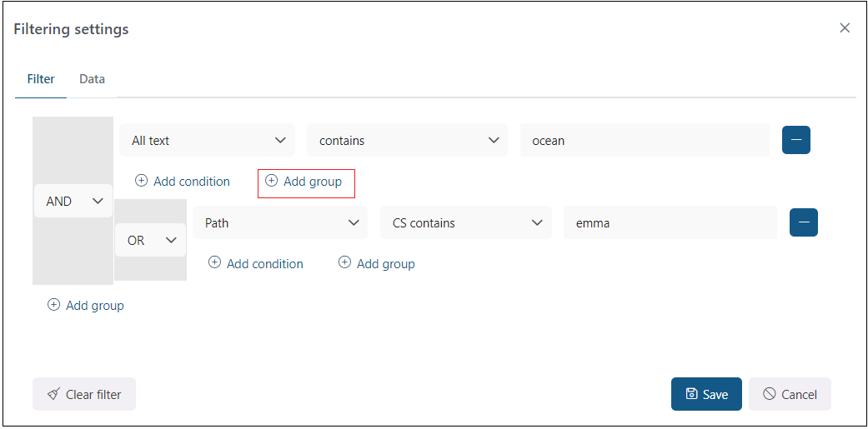Click the floppy disk icon on Save
Viewport: 868px width, 429px height.
(691, 395)
